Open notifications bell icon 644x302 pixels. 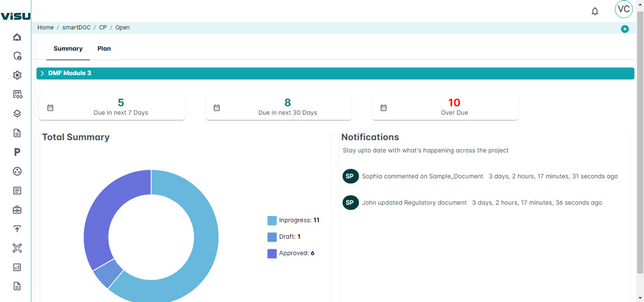point(595,11)
